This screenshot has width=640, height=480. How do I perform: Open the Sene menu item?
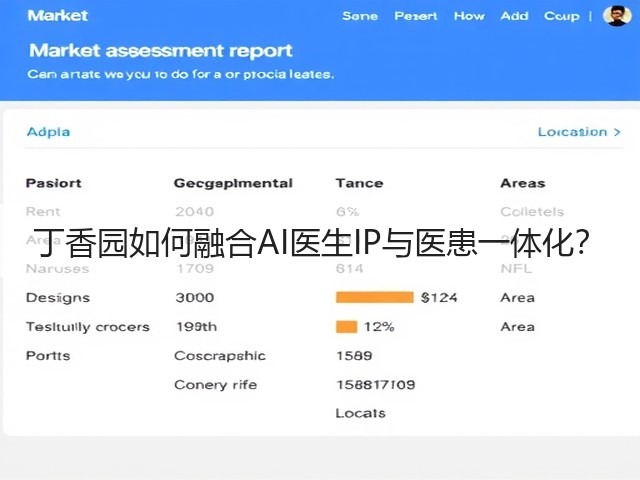tap(360, 16)
